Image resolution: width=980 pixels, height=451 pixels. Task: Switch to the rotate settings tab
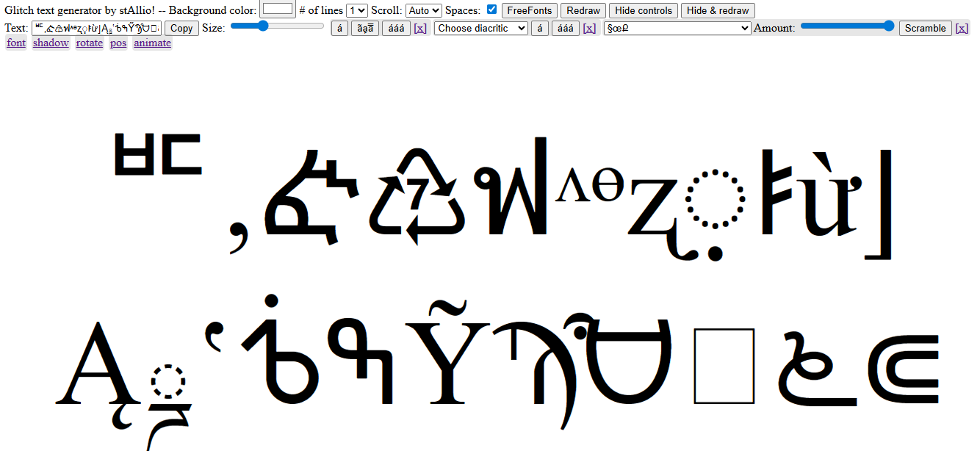tap(90, 43)
